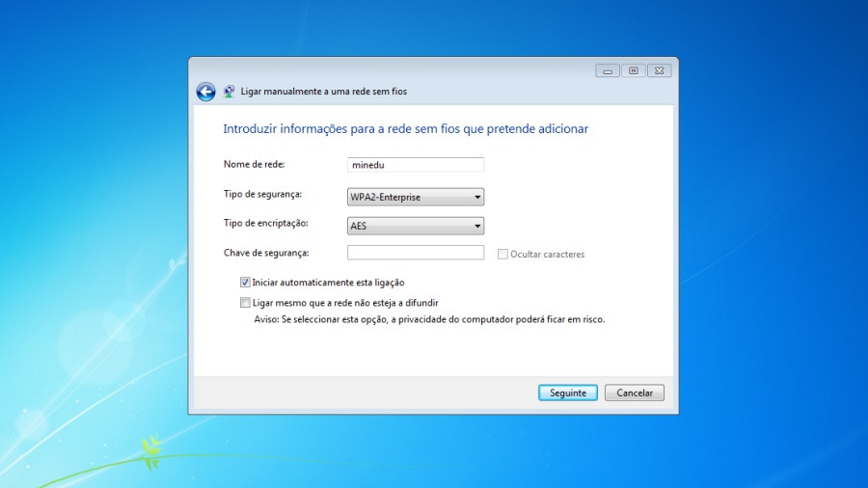868x488 pixels.
Task: Click the "Nome de rede:" label
Action: [255, 164]
